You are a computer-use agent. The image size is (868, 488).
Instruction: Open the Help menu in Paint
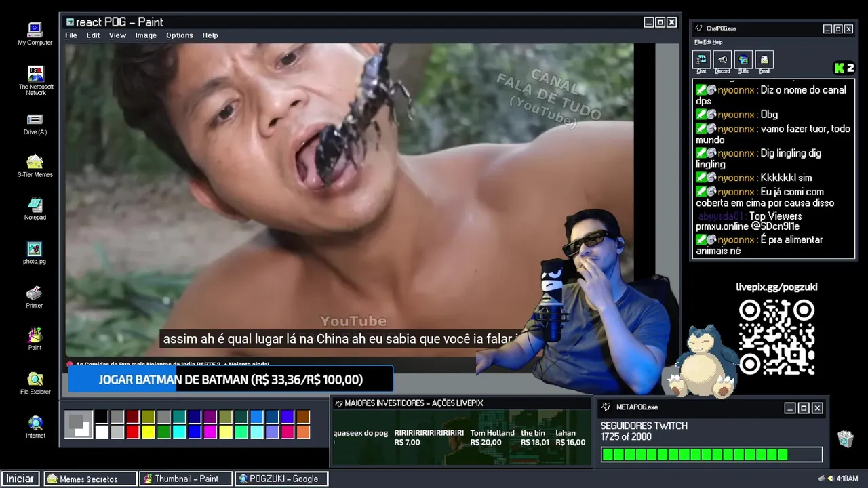coord(210,35)
